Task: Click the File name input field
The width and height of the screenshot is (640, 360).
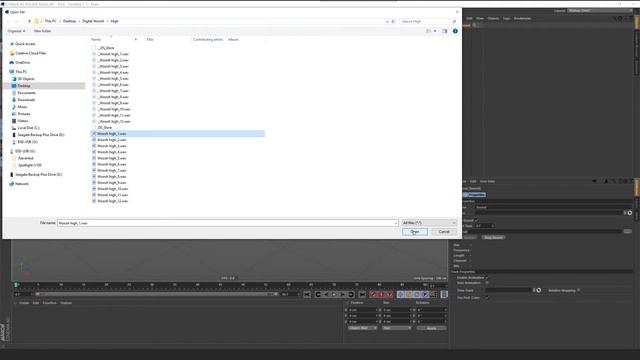Action: [227, 223]
